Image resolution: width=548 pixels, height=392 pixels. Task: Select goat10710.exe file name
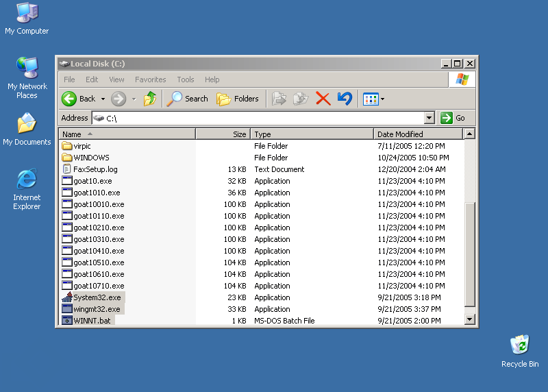tap(99, 286)
